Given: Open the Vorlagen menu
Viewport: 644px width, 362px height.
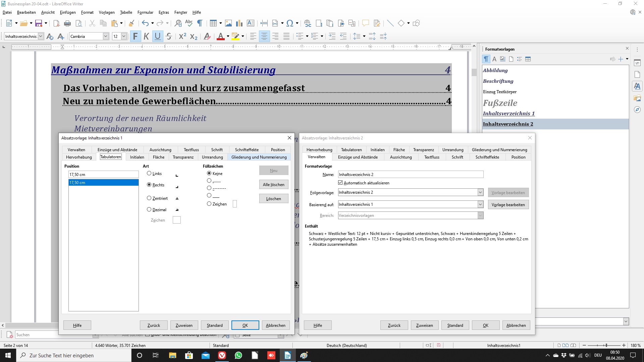Looking at the screenshot, I should pos(107,12).
